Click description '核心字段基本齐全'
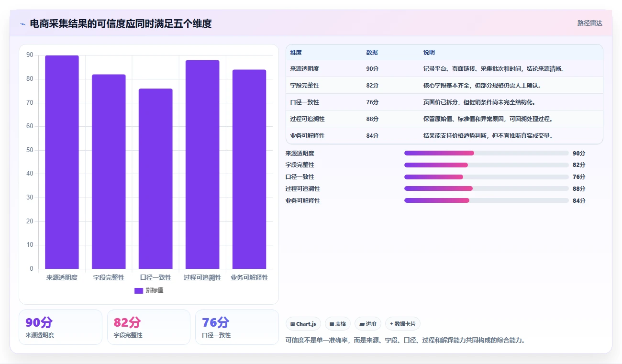Viewport: 622px width, 364px height. click(446, 86)
